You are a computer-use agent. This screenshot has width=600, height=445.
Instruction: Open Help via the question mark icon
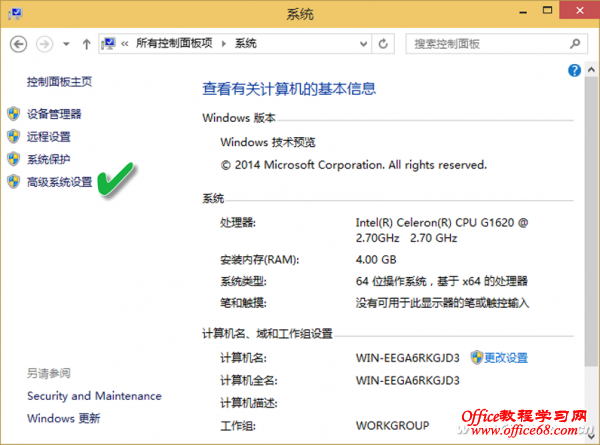point(574,70)
